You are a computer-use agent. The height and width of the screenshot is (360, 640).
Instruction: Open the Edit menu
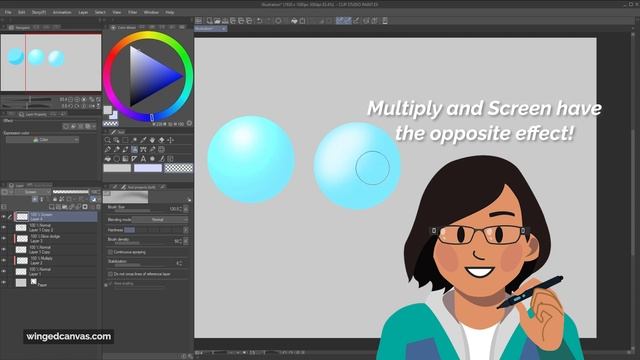[22, 12]
